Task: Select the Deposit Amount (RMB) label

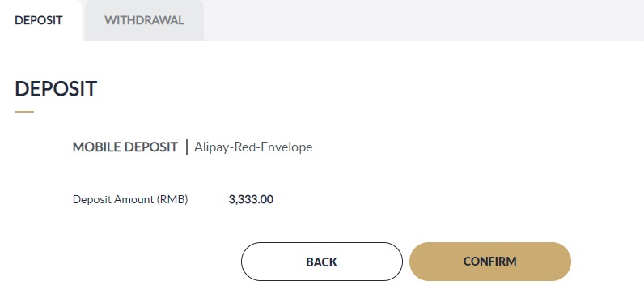Action: pos(130,199)
